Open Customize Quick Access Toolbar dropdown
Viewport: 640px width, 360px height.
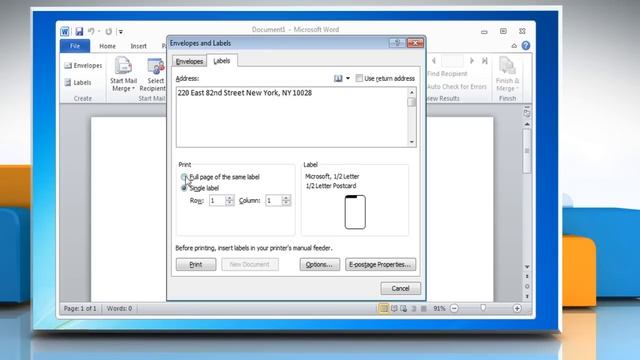coord(121,31)
